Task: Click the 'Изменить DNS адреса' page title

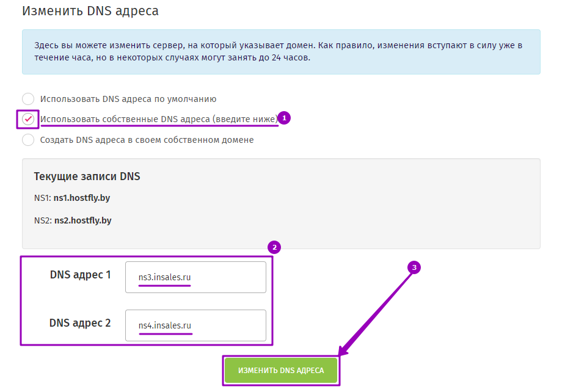Action: [x=90, y=11]
